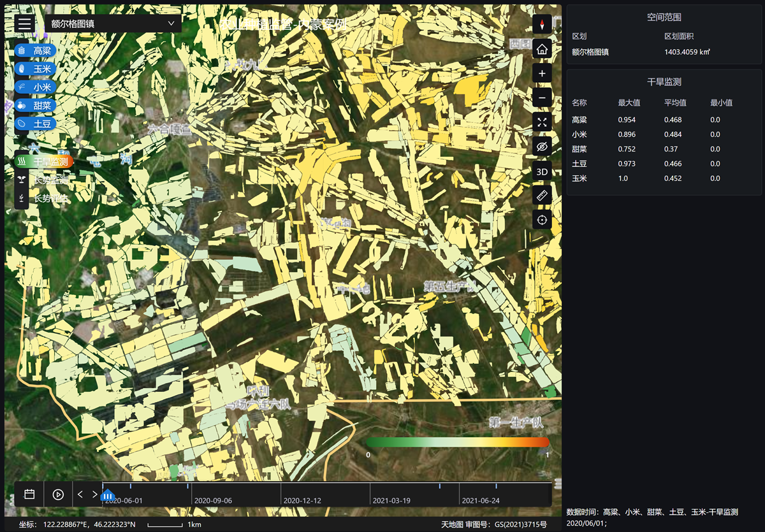Play the timeline animation

point(58,494)
